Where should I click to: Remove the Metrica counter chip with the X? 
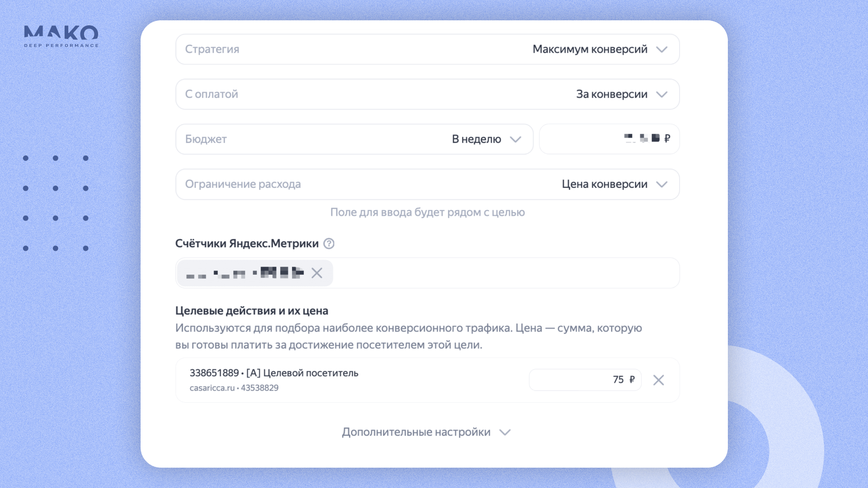tap(317, 273)
